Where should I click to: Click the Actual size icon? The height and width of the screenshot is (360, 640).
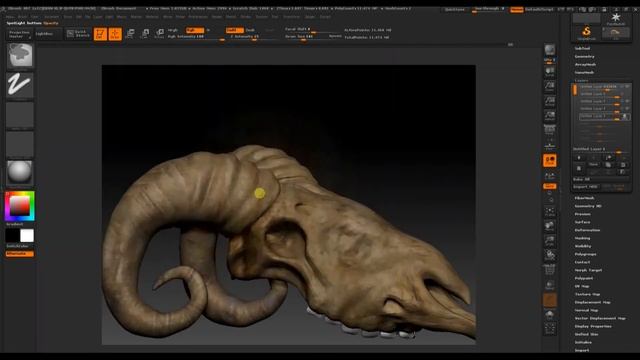tap(550, 101)
